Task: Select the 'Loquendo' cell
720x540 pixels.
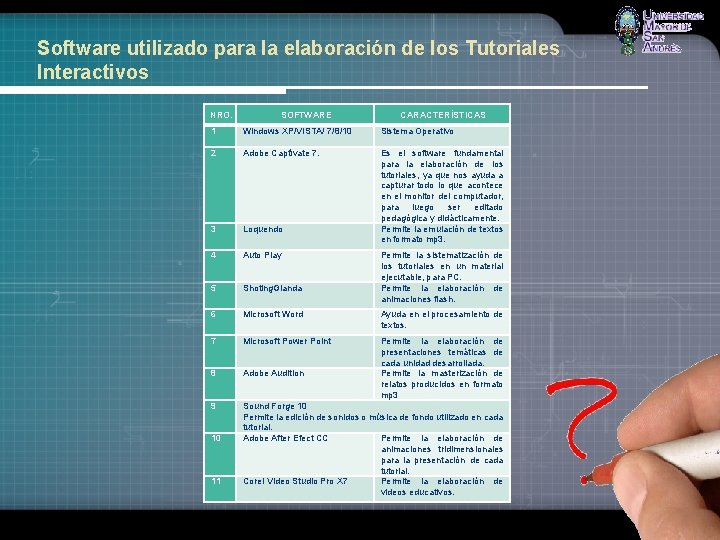Action: 305,236
